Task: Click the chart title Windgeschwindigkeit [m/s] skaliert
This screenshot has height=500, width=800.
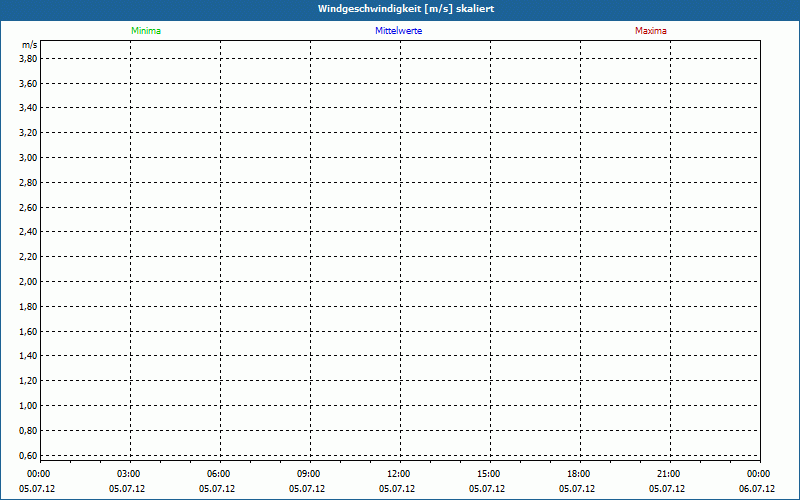Action: (x=406, y=9)
